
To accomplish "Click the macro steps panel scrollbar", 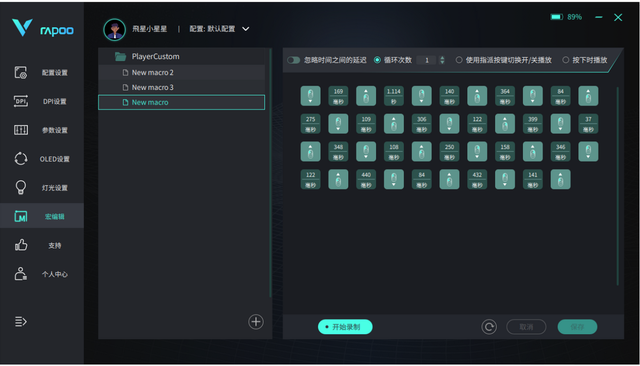I will coord(618,186).
